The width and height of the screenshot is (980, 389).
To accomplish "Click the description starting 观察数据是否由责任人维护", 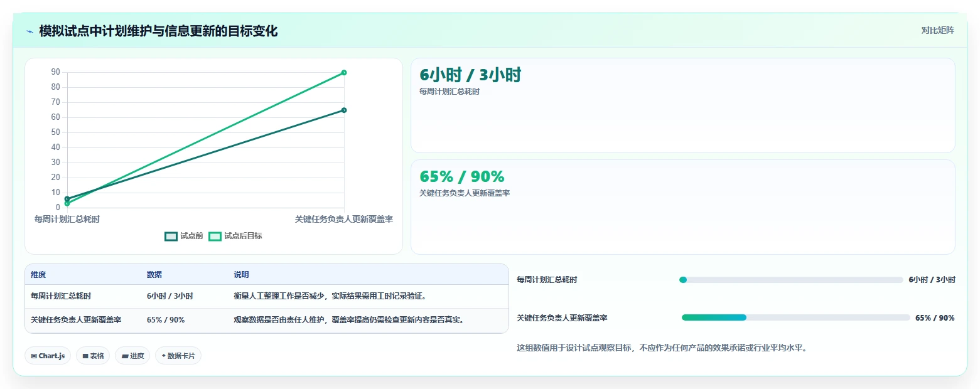I will 348,320.
